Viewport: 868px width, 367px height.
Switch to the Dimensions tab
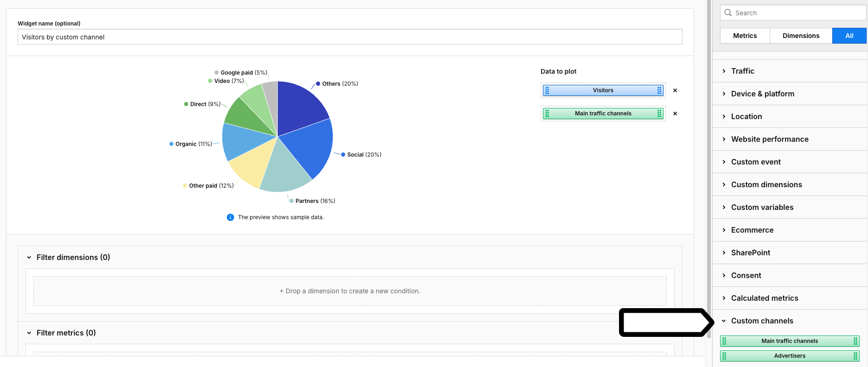801,36
